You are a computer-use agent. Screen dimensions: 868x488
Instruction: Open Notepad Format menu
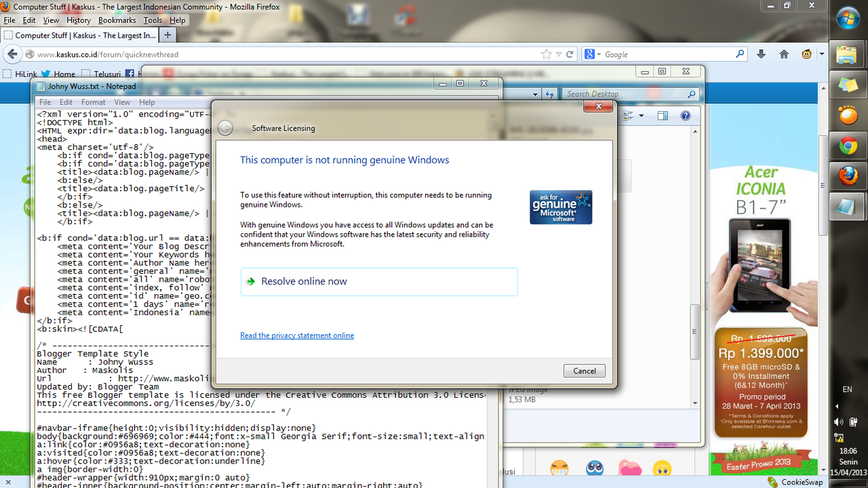click(94, 102)
